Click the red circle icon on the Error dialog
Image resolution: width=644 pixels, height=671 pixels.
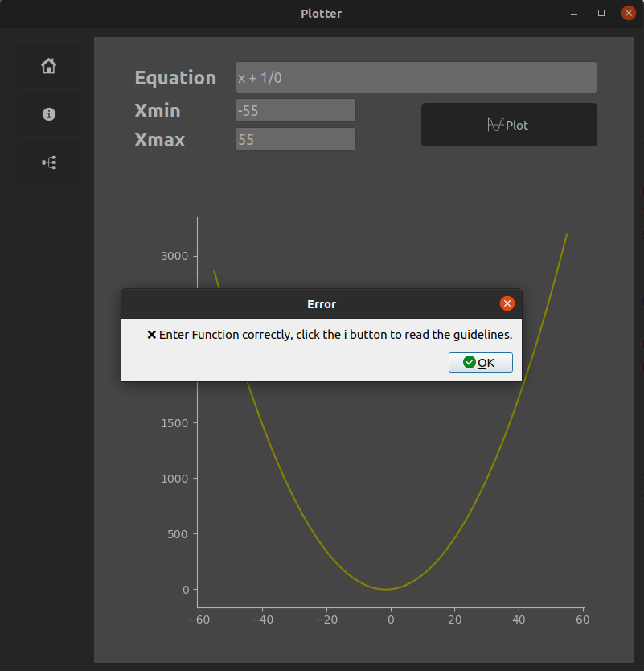click(507, 303)
